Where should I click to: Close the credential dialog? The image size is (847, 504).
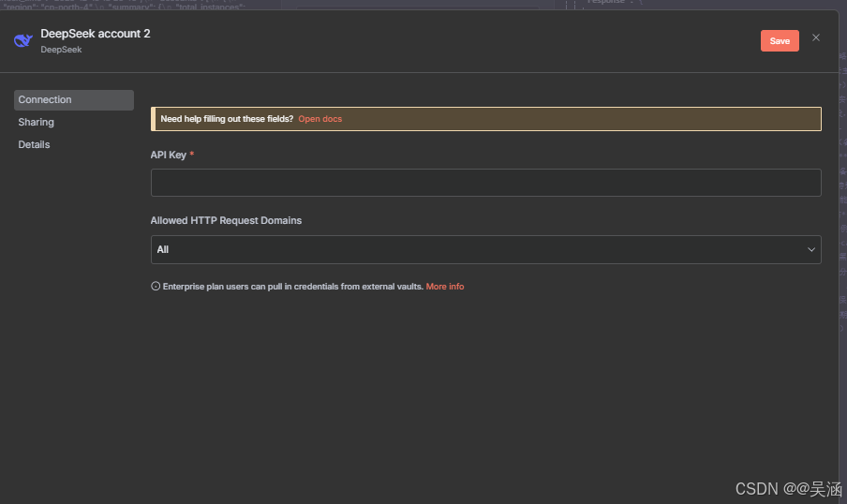(816, 37)
